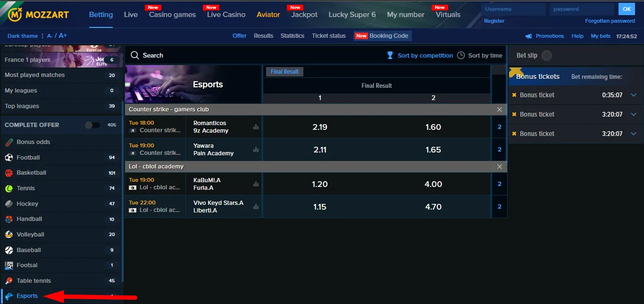644x304 pixels.
Task: Collapse the Counter strike - gamers club section
Action: click(500, 110)
